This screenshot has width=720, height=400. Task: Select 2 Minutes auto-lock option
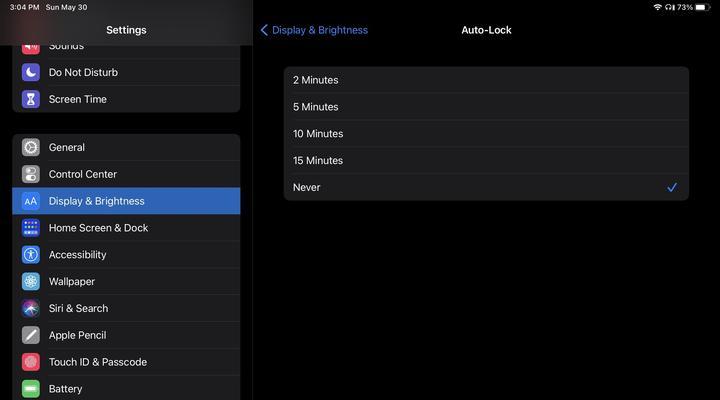tap(486, 80)
